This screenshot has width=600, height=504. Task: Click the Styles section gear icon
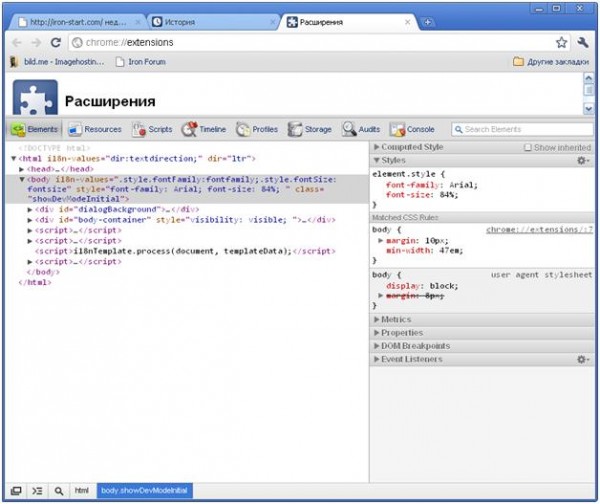(x=583, y=160)
